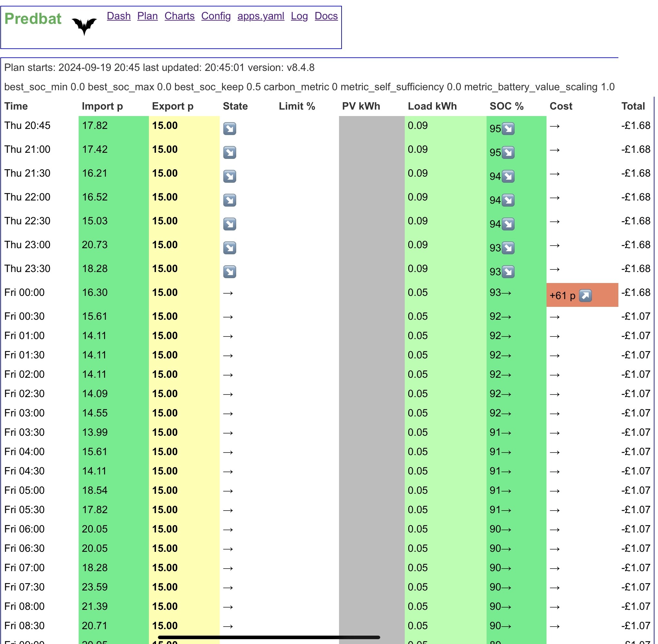Click the discharge state icon at Thu 23:30
The height and width of the screenshot is (644, 658).
pos(229,272)
